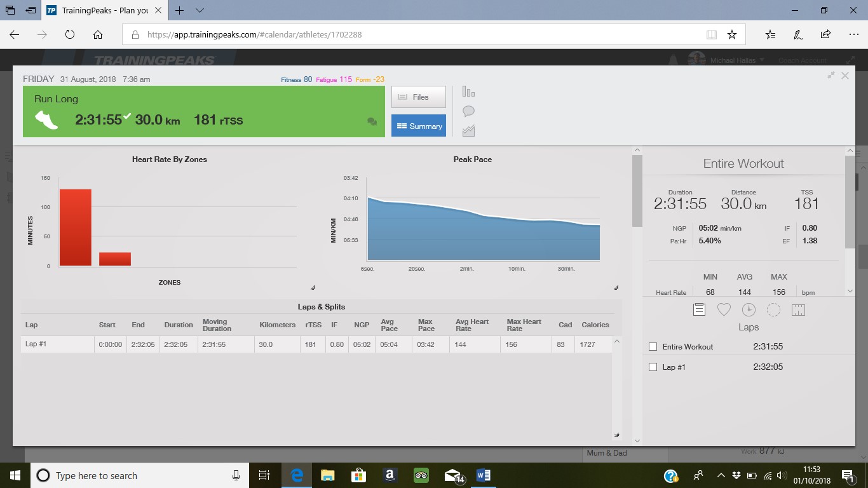Open the bar chart analysis icon
868x488 pixels.
(x=468, y=91)
